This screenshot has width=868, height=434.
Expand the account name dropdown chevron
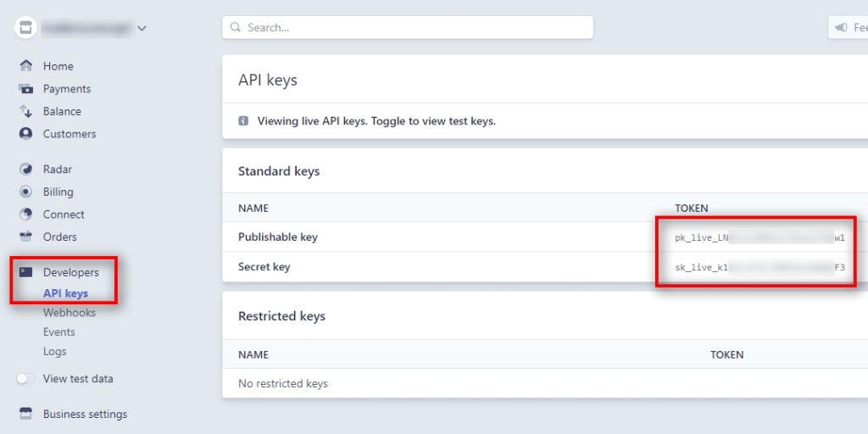pos(142,28)
